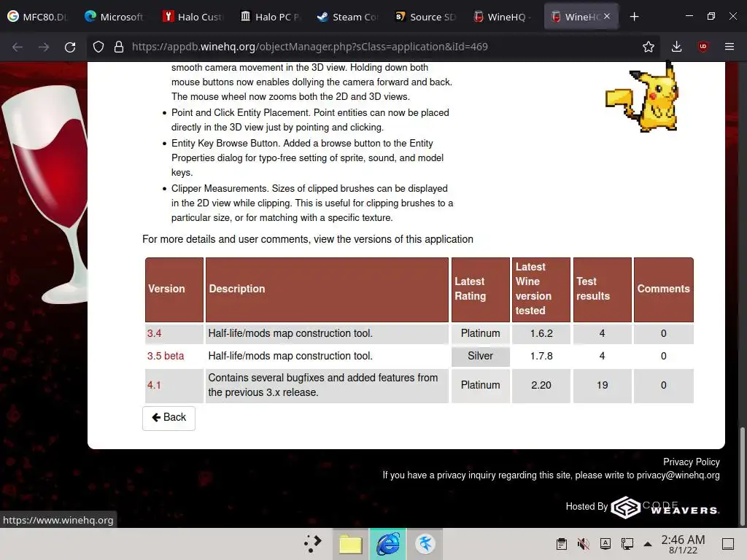The width and height of the screenshot is (747, 560).
Task: Close the active WineHQ tab
Action: pyautogui.click(x=607, y=16)
